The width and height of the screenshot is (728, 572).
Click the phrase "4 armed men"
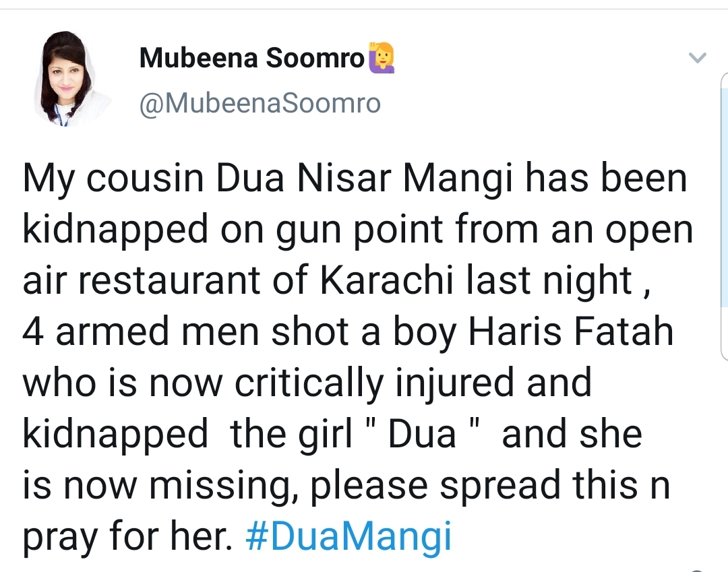pos(142,331)
